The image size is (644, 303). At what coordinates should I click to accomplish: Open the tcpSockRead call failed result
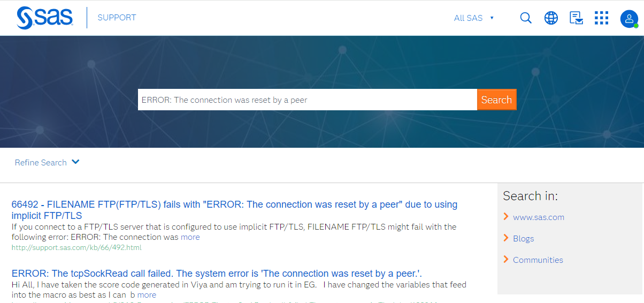click(x=217, y=274)
